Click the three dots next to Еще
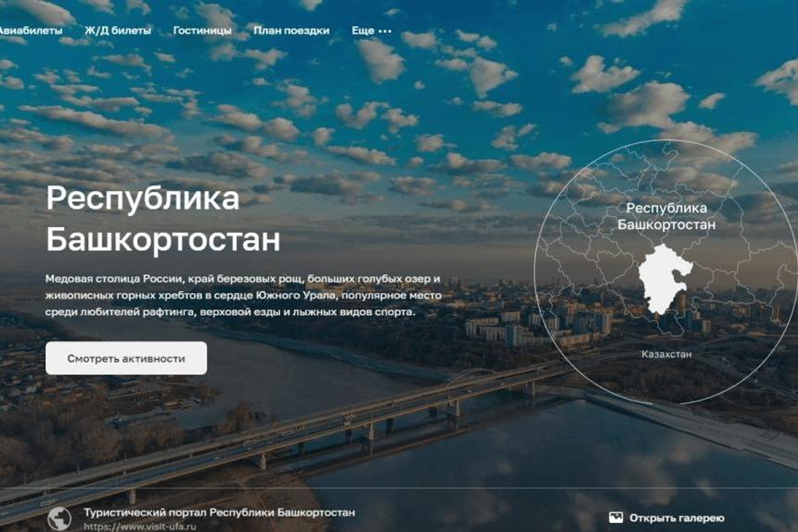 click(385, 31)
